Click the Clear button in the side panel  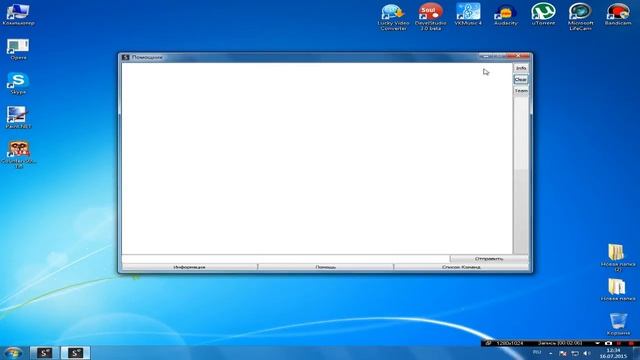click(521, 80)
